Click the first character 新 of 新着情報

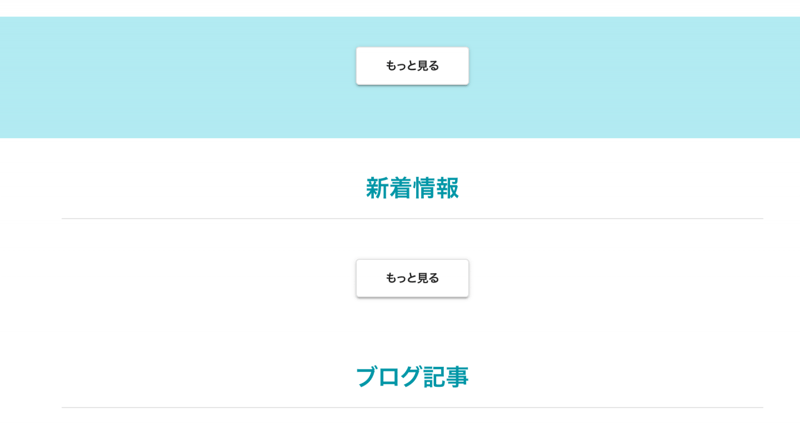point(377,188)
